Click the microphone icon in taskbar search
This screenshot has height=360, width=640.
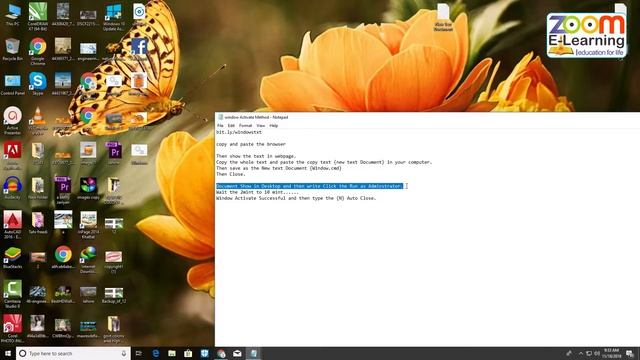tap(124, 353)
